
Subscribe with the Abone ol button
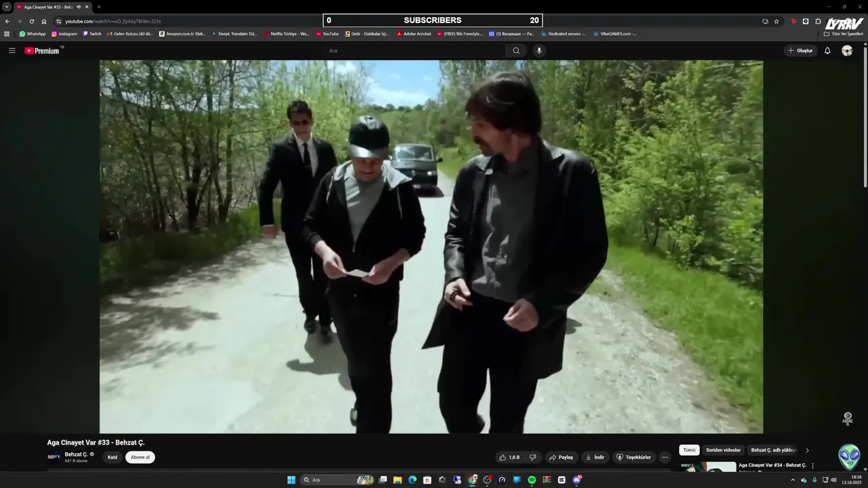coord(140,457)
